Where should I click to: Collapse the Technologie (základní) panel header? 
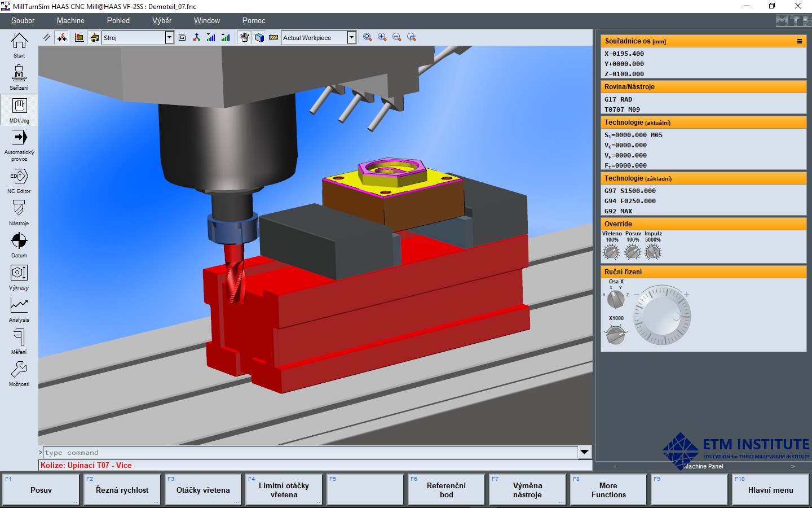(x=703, y=178)
